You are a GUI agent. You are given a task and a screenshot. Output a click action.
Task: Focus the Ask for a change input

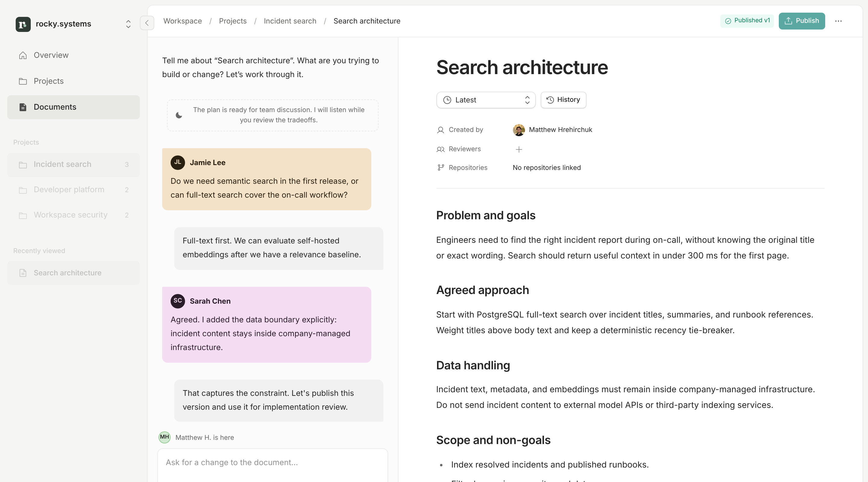coord(272,465)
